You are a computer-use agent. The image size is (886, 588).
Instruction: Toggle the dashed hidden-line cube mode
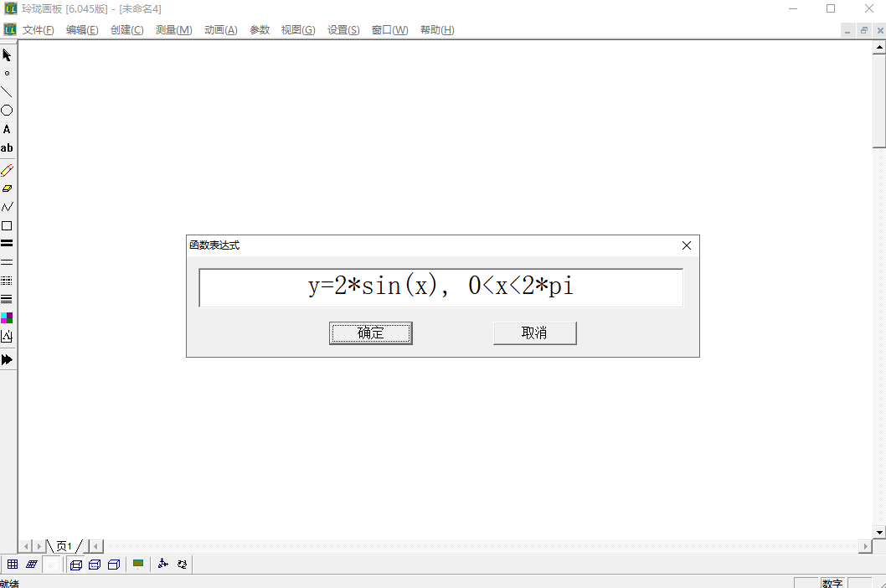tap(95, 565)
